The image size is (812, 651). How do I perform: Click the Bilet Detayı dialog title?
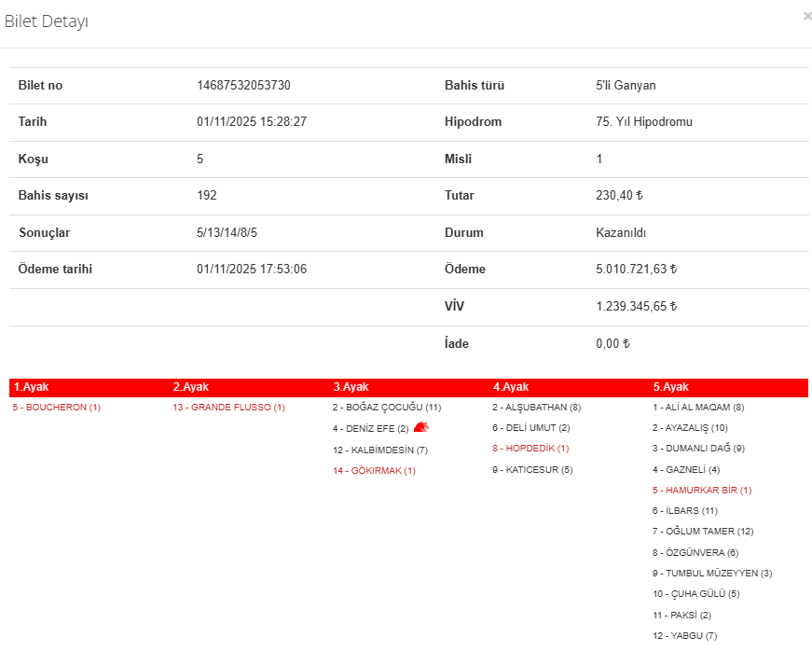47,21
